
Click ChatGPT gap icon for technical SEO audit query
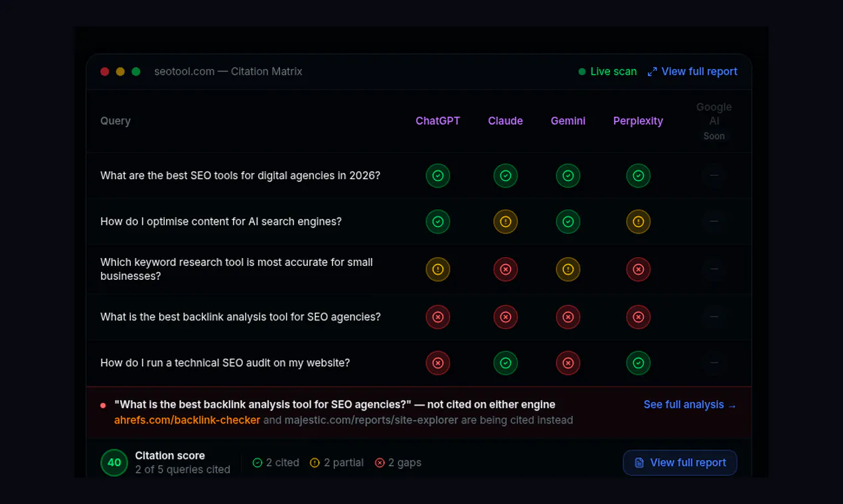[x=437, y=363]
